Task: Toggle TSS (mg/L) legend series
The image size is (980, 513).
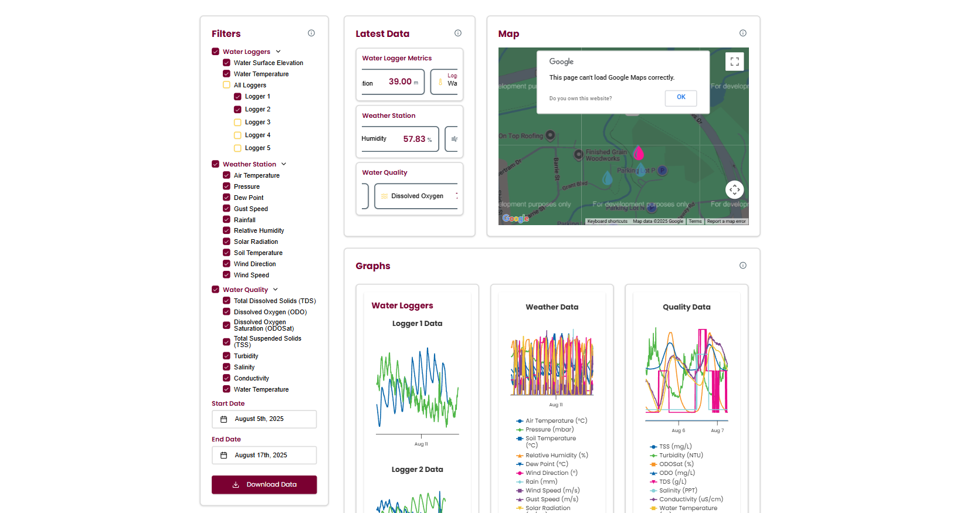Action: 671,447
